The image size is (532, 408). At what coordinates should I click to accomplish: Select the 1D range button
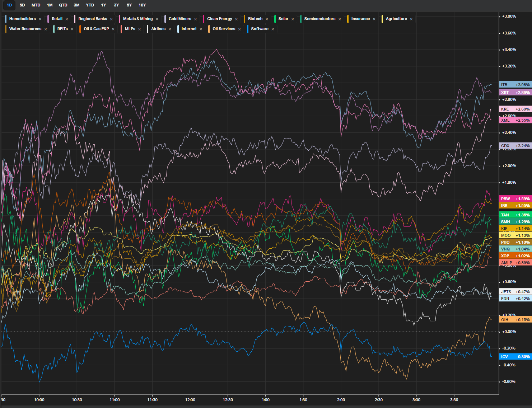tap(9, 5)
